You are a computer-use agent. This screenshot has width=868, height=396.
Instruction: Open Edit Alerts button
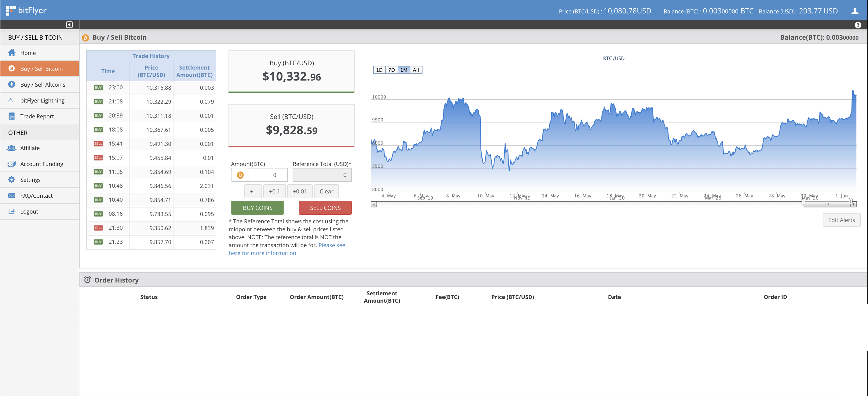841,220
